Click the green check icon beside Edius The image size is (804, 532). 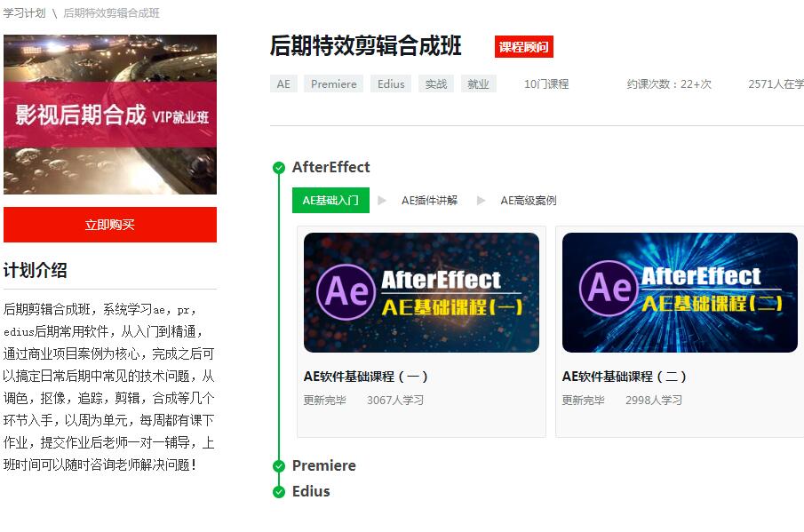pos(279,492)
